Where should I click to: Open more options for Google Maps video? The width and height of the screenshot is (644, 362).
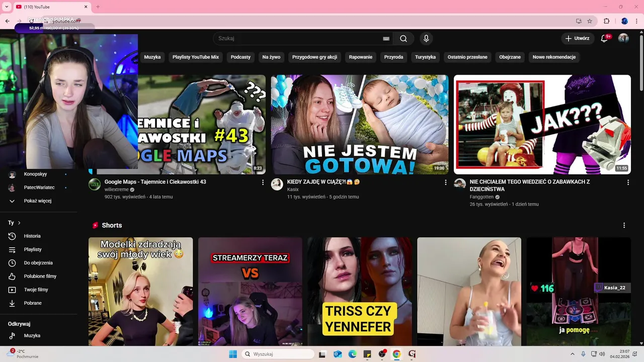point(263,183)
